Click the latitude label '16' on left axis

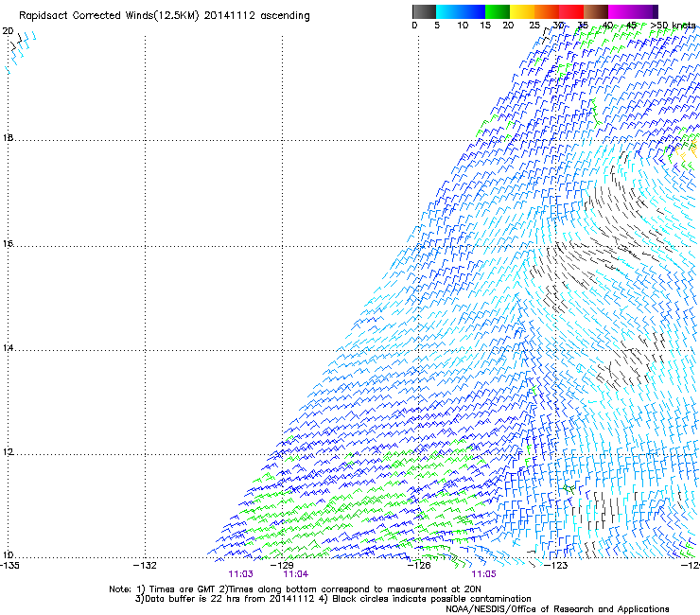(8, 243)
